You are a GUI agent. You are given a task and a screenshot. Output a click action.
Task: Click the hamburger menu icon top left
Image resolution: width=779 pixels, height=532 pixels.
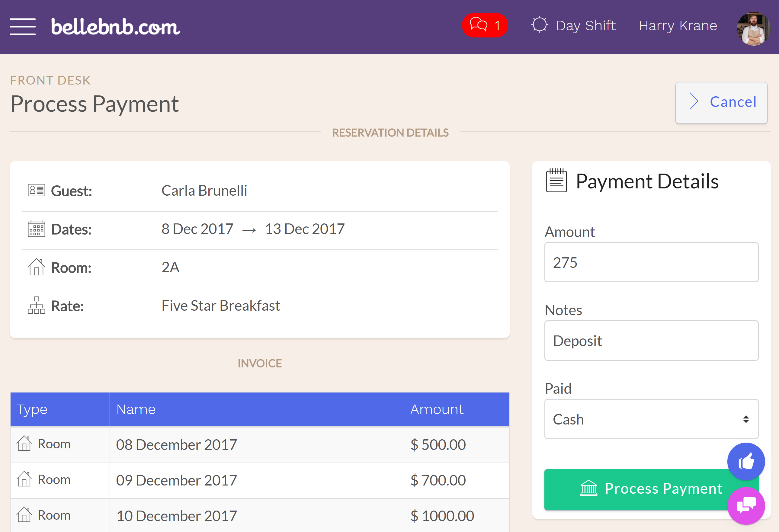23,25
